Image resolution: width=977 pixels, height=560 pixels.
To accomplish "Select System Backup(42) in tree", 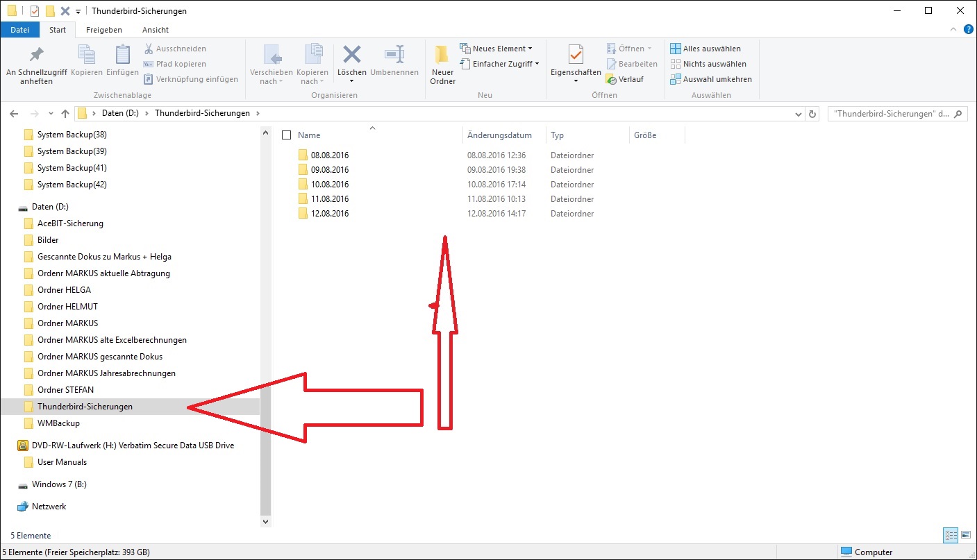I will (x=72, y=185).
